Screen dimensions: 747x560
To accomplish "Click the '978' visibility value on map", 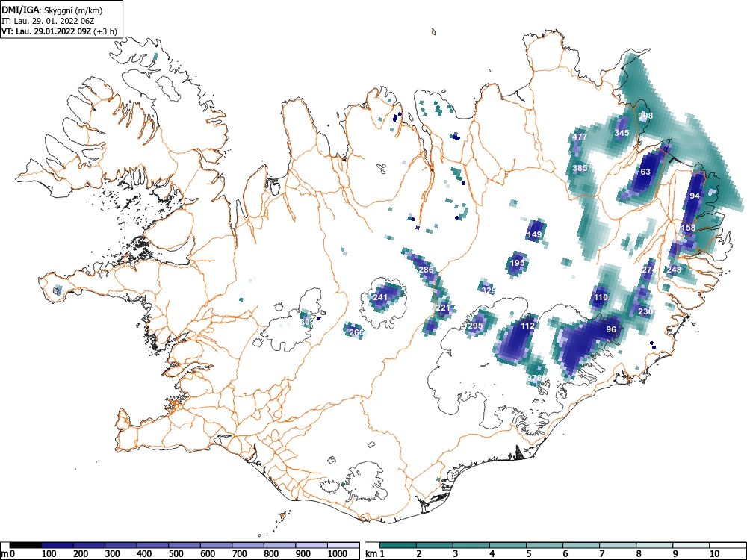I will [536, 378].
